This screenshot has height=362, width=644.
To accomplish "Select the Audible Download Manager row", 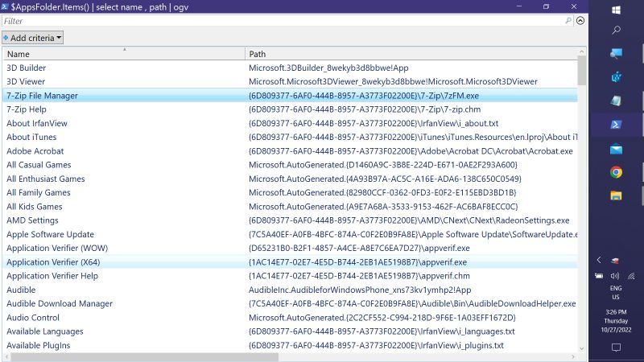I will pos(290,304).
